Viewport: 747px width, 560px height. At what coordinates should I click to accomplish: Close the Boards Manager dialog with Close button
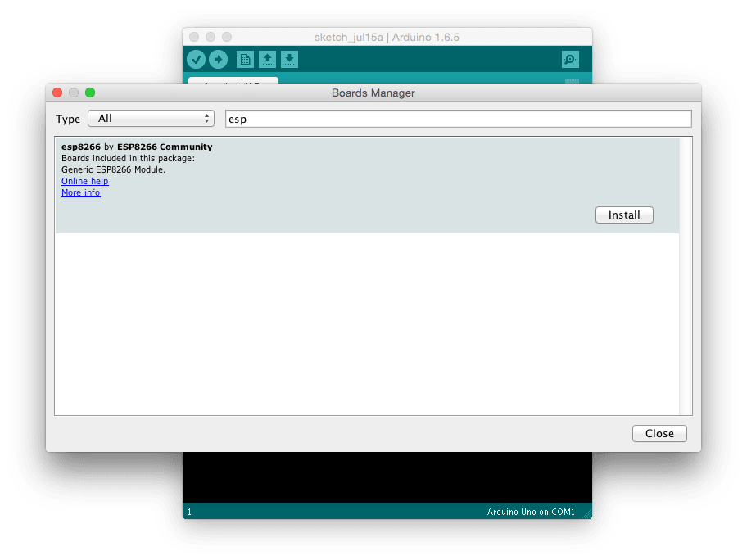click(659, 433)
